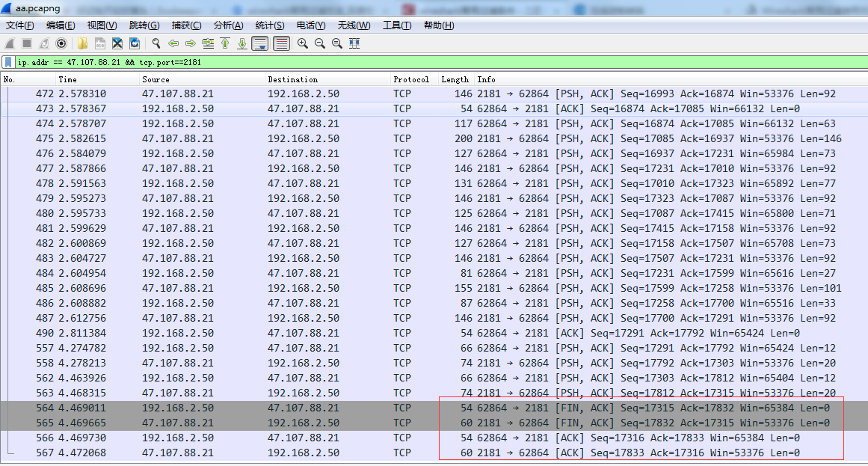This screenshot has height=466, width=868.
Task: Reload the capture file icon
Action: pyautogui.click(x=135, y=43)
